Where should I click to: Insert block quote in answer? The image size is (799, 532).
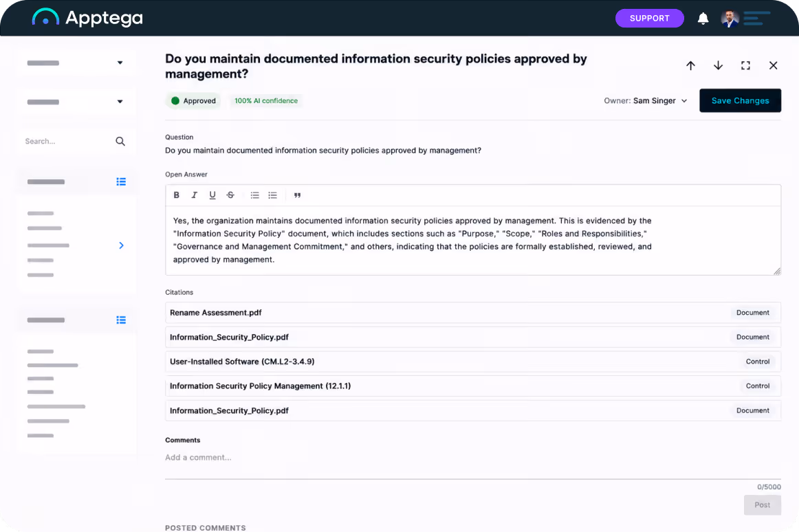(x=298, y=195)
